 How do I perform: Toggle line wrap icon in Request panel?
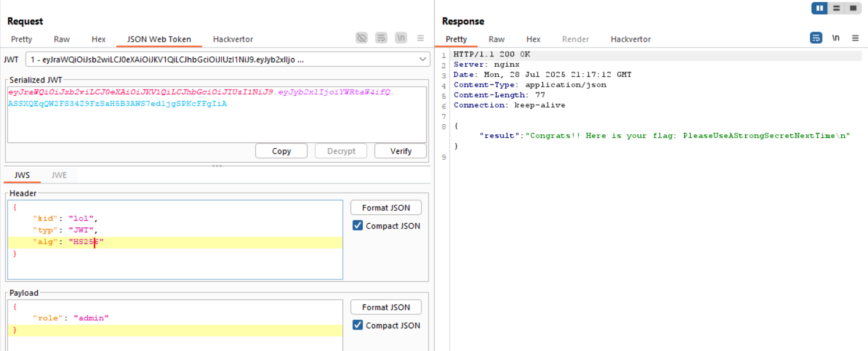tap(381, 38)
